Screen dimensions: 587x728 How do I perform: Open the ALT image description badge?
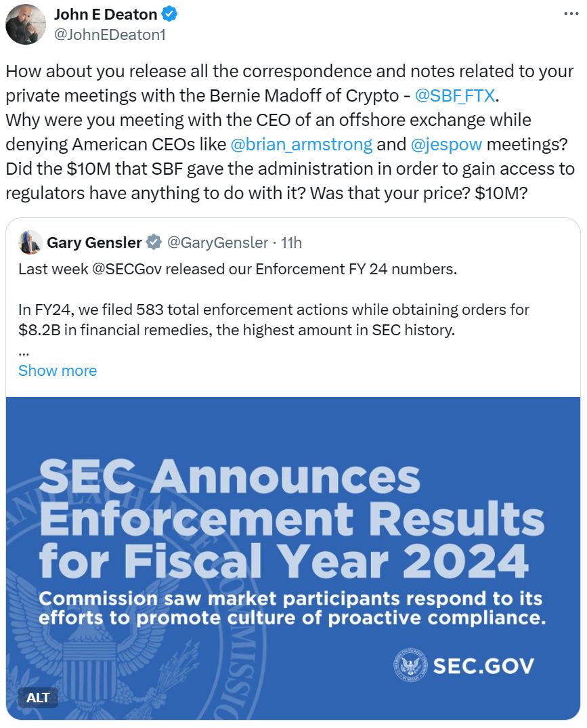(x=38, y=698)
